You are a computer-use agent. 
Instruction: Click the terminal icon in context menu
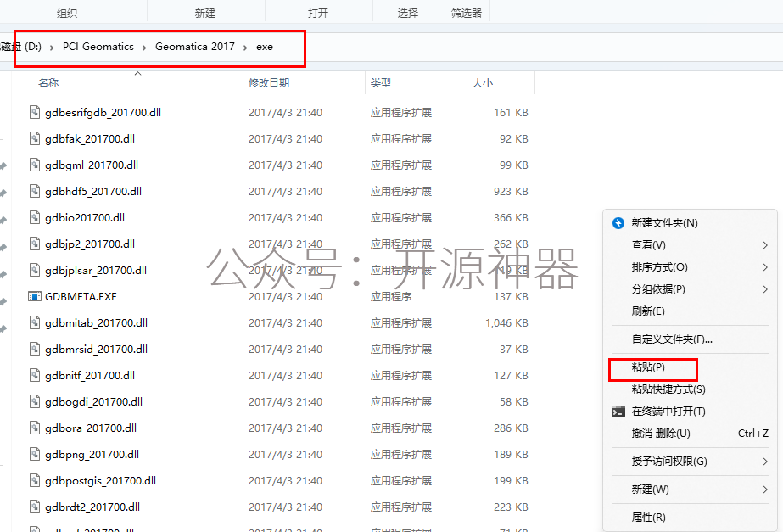pos(618,412)
